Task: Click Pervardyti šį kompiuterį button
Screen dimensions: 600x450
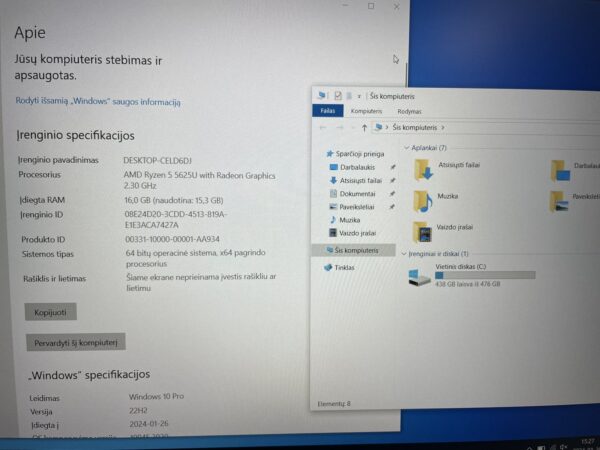Action: tap(76, 342)
